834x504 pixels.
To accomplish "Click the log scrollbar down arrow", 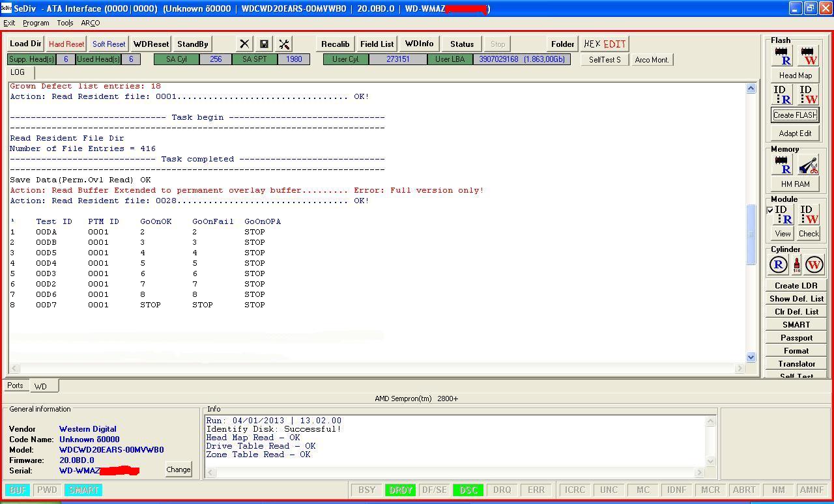I will 751,357.
